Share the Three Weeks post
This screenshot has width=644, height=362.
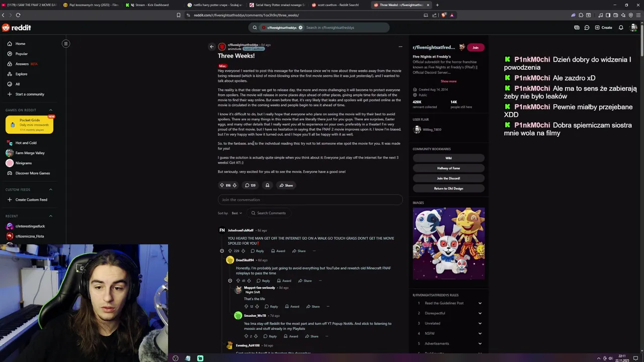point(286,186)
